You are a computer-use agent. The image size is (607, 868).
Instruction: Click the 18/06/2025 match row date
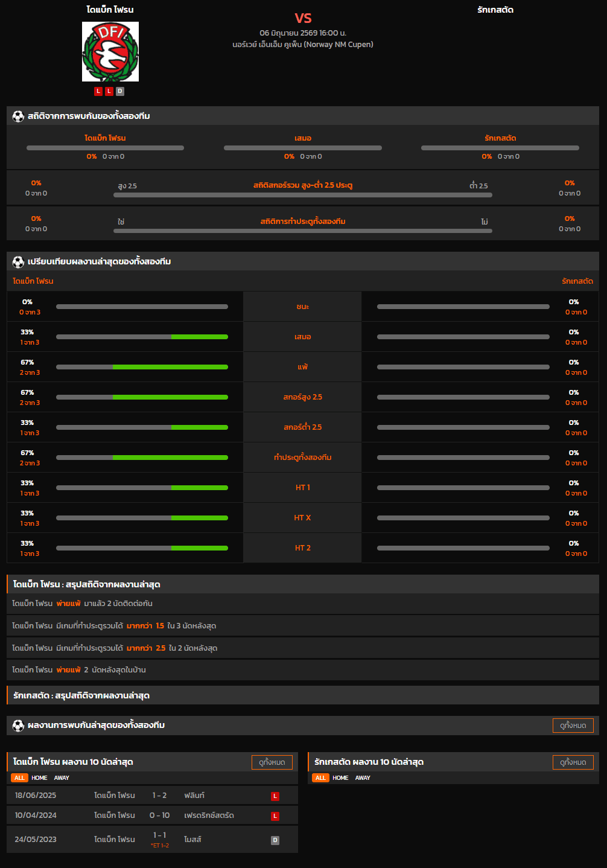(x=36, y=796)
